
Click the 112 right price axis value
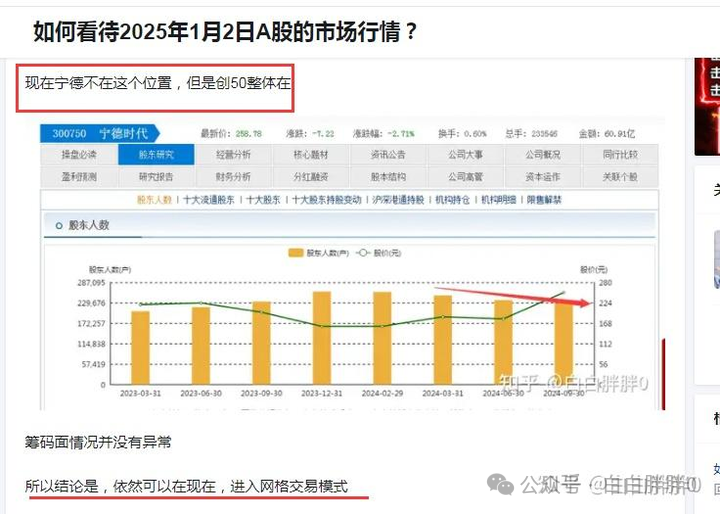click(606, 344)
